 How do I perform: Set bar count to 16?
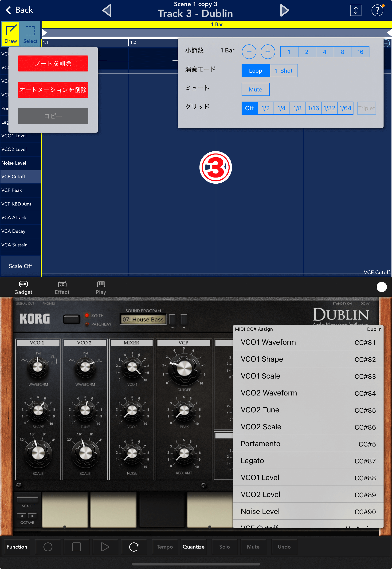click(x=360, y=51)
